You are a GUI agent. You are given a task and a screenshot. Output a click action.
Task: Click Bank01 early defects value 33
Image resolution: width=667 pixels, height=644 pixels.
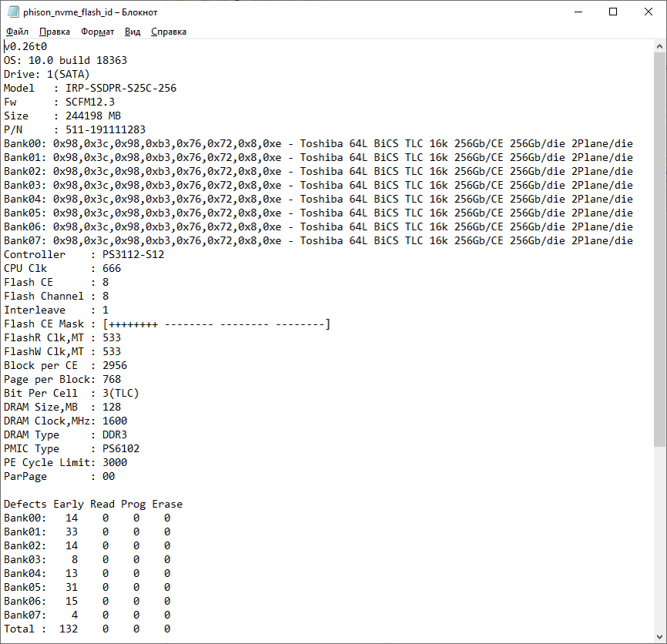point(72,532)
